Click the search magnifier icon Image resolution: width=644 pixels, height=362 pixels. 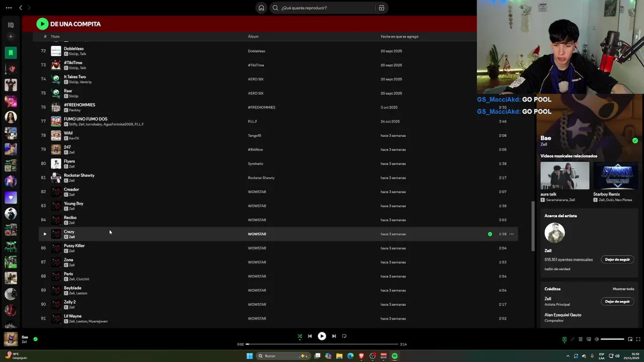pyautogui.click(x=275, y=8)
